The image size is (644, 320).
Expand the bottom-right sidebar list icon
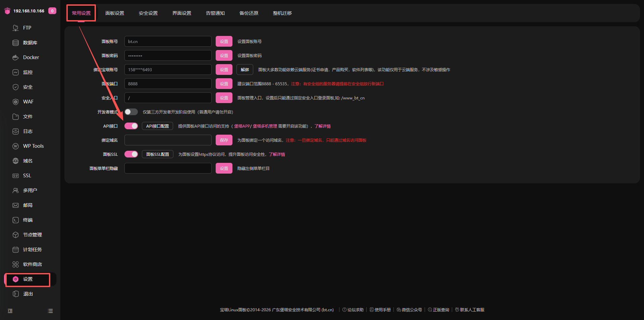[50, 311]
